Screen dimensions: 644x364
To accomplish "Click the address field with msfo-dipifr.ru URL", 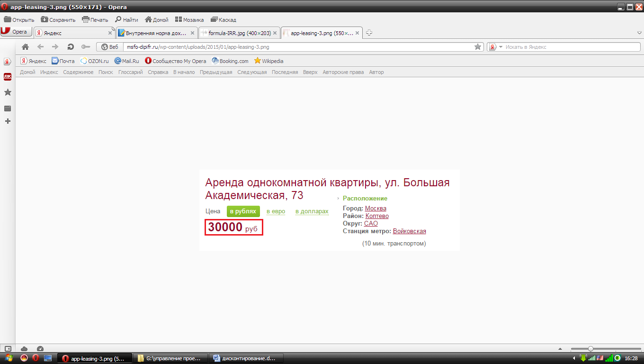I will point(298,47).
